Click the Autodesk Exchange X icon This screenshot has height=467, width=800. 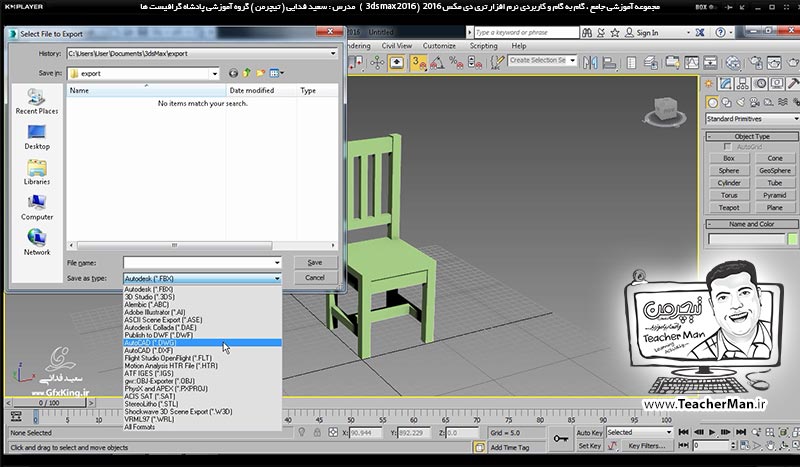point(700,33)
